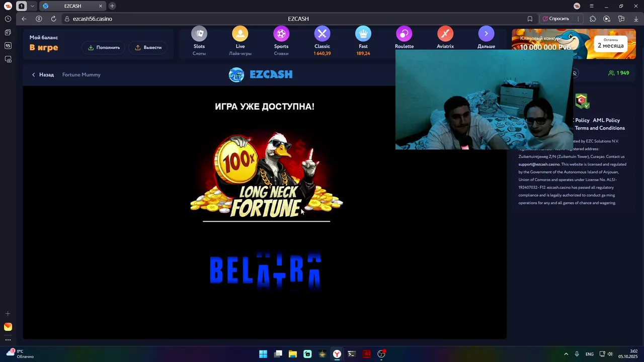Click the license verification shield badge
The image size is (644, 362).
click(x=582, y=101)
